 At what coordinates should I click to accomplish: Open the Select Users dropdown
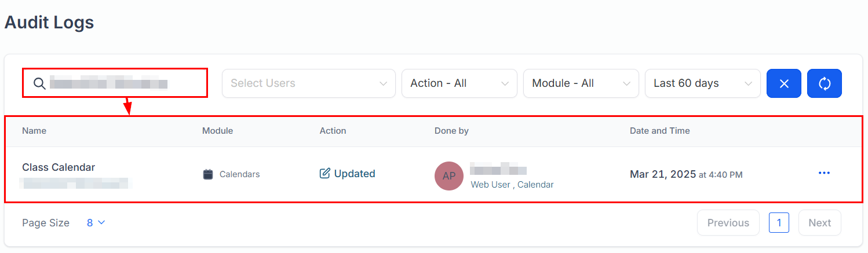(308, 83)
